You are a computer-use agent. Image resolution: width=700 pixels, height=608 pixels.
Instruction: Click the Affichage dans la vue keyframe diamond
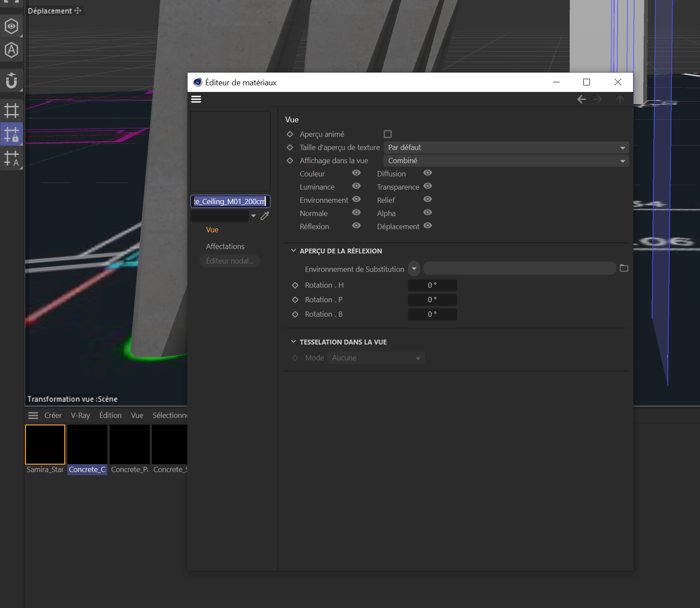(290, 161)
